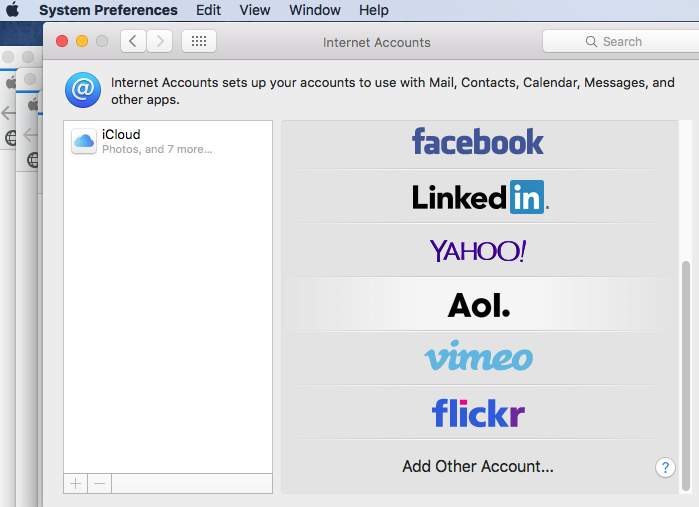
Task: Click the Internet Accounts window title
Action: point(377,42)
